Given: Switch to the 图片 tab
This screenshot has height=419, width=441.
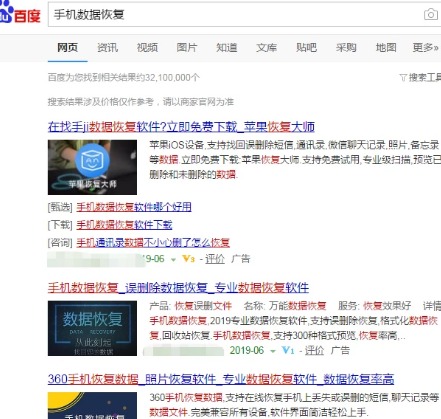Looking at the screenshot, I should [x=187, y=48].
